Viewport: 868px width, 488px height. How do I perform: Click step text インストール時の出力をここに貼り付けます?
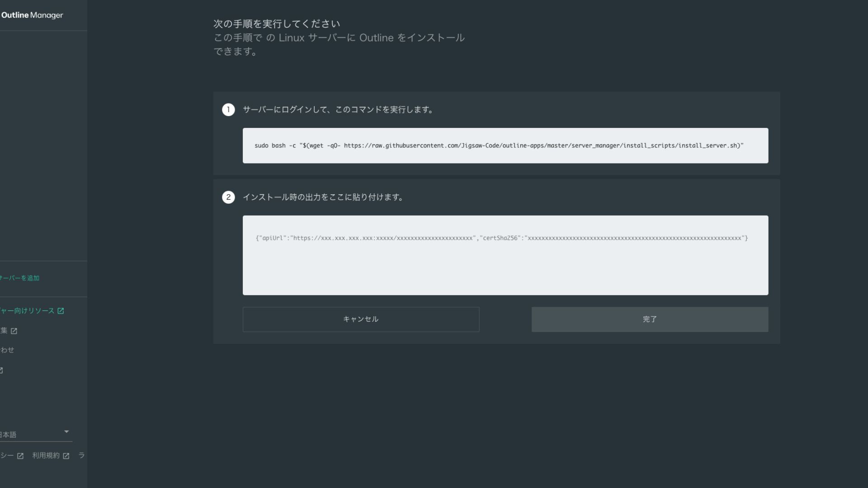click(323, 197)
